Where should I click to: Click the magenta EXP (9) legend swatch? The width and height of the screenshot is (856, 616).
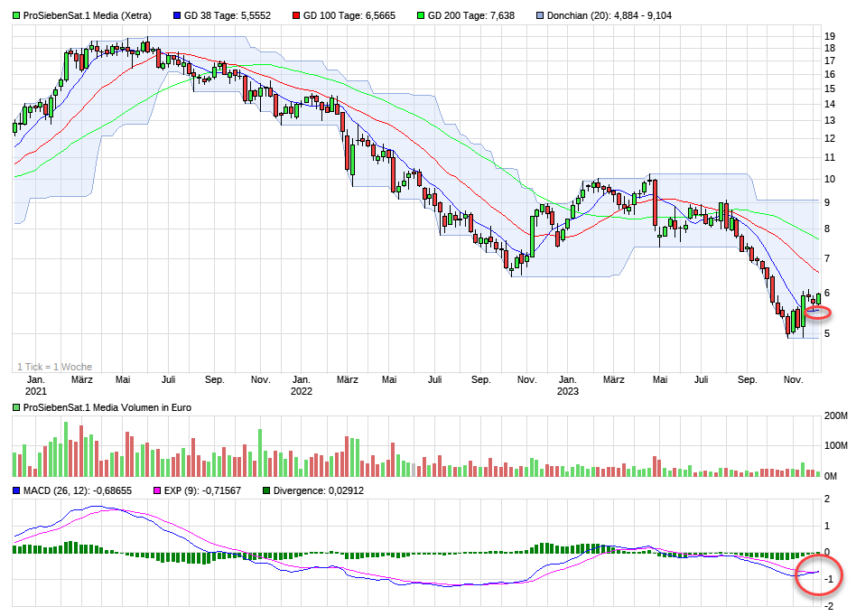coord(157,491)
